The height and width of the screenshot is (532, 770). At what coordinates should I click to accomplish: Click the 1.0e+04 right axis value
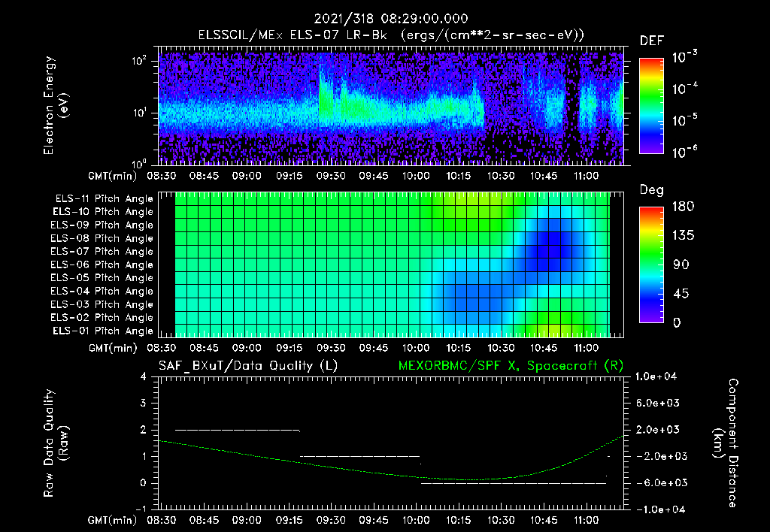pos(656,376)
